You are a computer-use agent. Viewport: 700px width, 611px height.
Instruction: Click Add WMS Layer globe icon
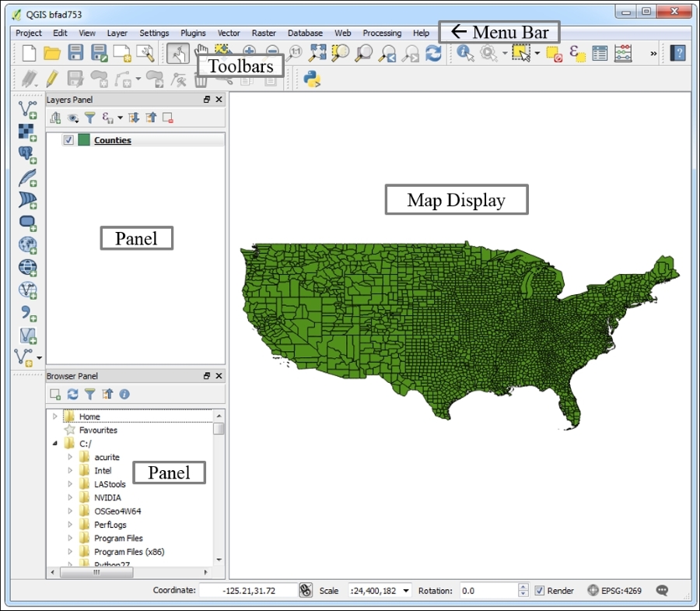[x=28, y=244]
